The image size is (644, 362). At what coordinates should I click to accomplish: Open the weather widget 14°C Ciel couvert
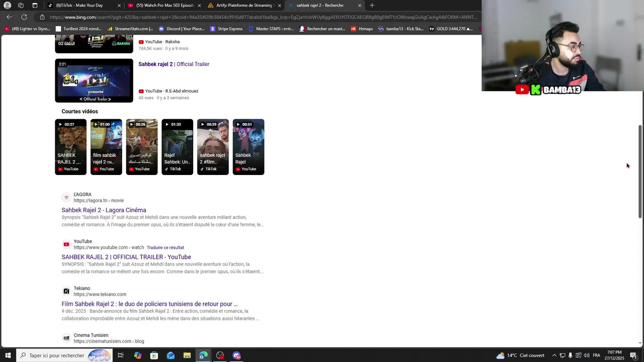coord(521,355)
